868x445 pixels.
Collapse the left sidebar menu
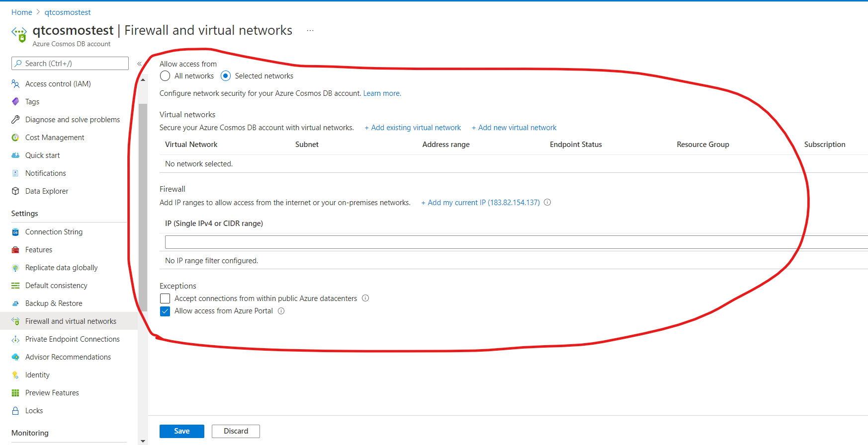click(x=140, y=64)
